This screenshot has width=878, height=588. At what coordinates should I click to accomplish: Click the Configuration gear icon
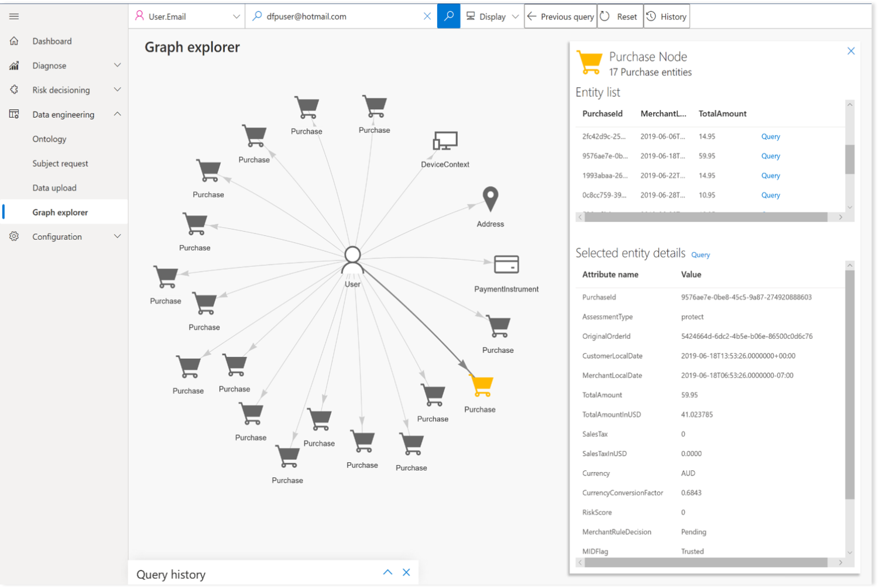(13, 236)
